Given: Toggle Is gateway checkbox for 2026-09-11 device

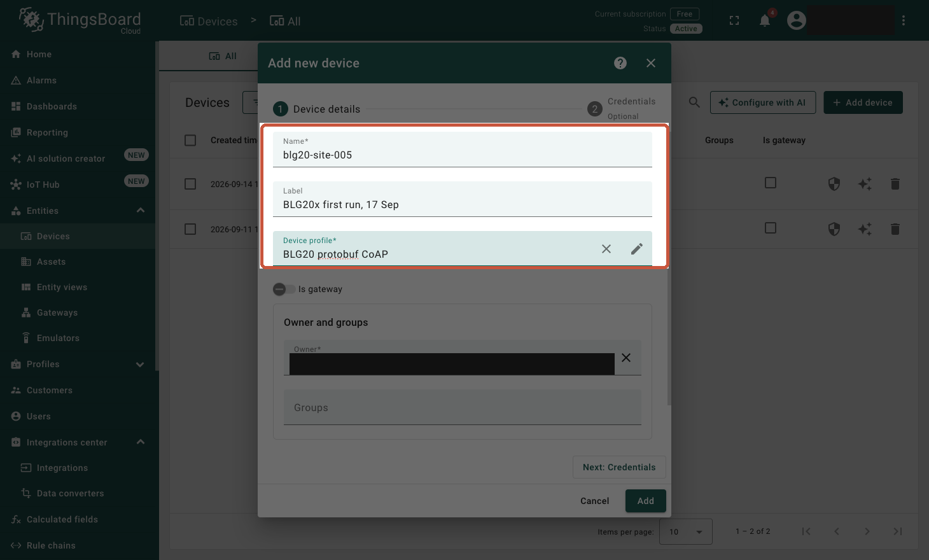Looking at the screenshot, I should pyautogui.click(x=771, y=228).
